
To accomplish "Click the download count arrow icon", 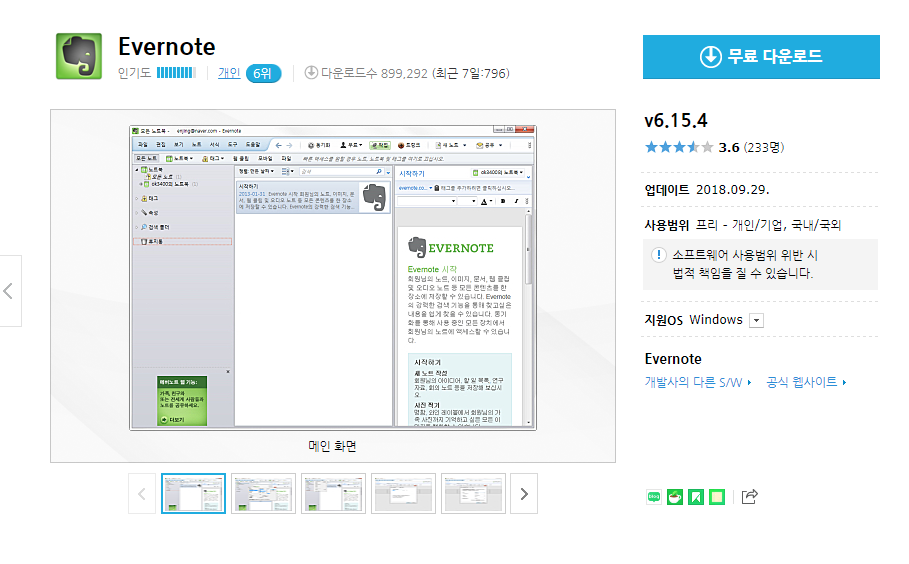I will click(x=311, y=72).
